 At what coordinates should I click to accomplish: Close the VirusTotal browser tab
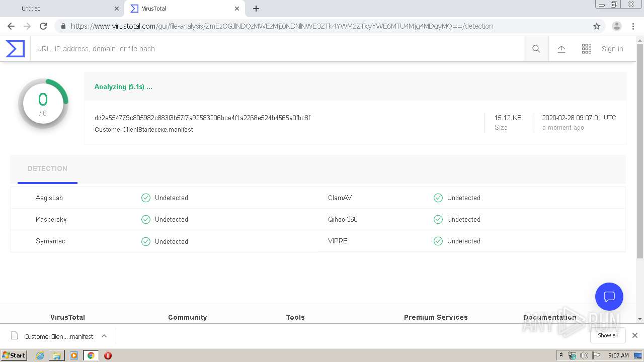click(x=236, y=9)
